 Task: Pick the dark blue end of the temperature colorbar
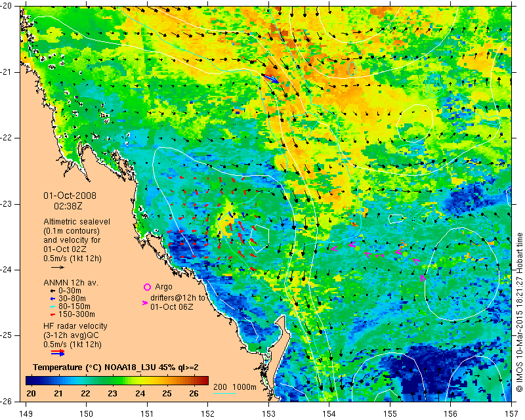coord(30,381)
